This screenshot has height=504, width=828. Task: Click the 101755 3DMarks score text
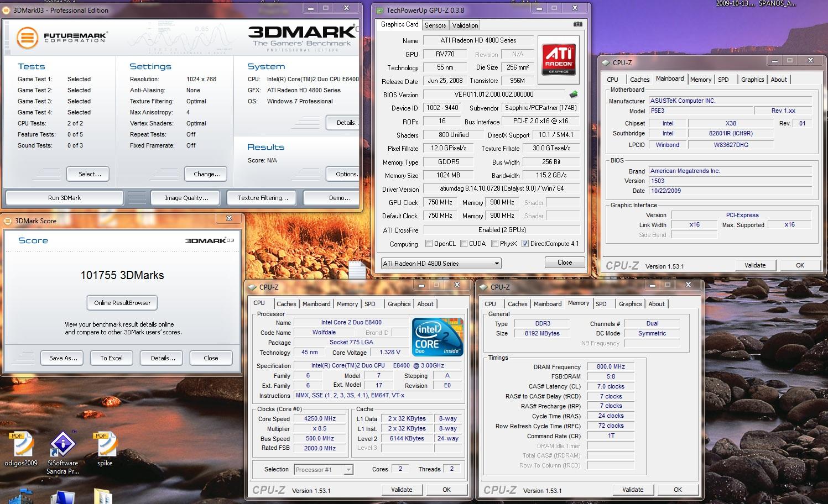click(122, 275)
